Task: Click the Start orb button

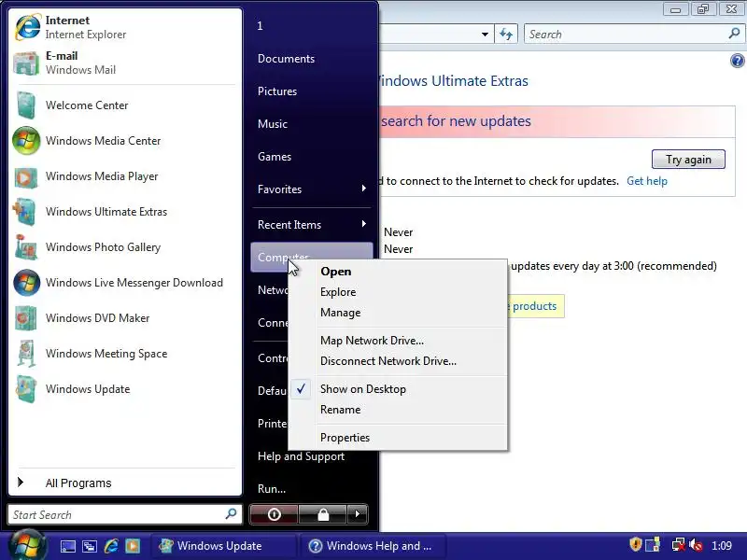Action: (x=28, y=545)
